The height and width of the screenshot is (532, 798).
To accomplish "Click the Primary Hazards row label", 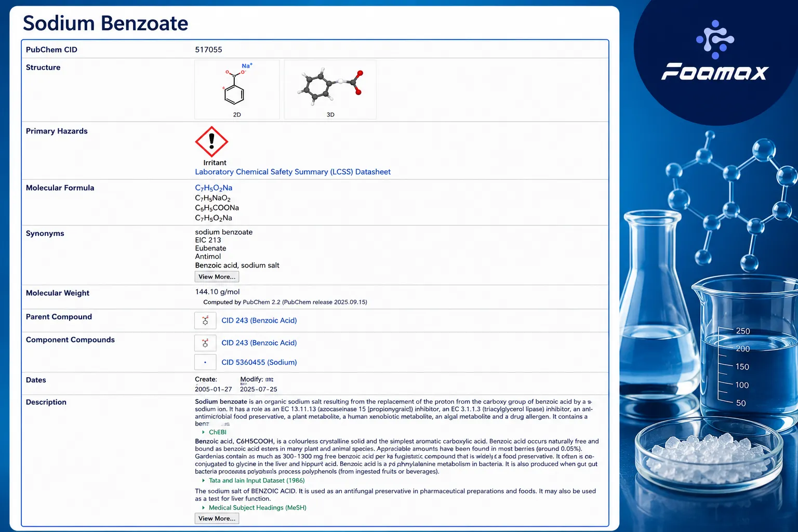I will tap(57, 131).
